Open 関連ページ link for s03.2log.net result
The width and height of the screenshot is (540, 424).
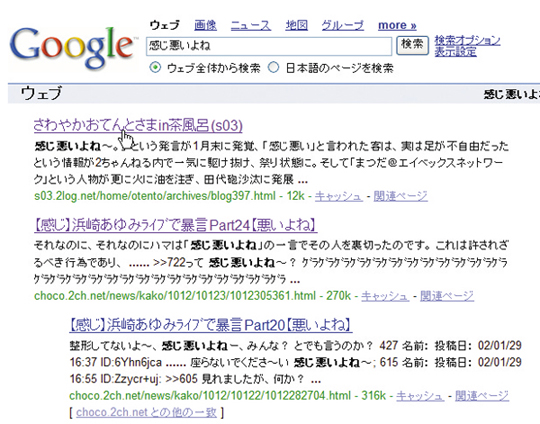401,196
